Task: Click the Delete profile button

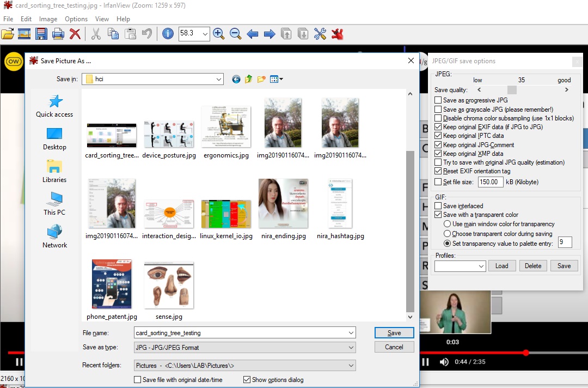Action: coord(533,266)
